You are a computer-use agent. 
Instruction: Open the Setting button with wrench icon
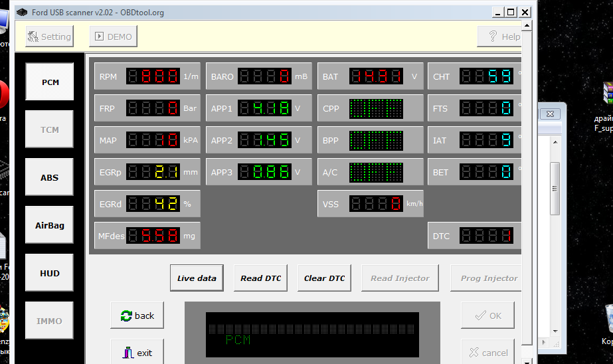(x=49, y=37)
